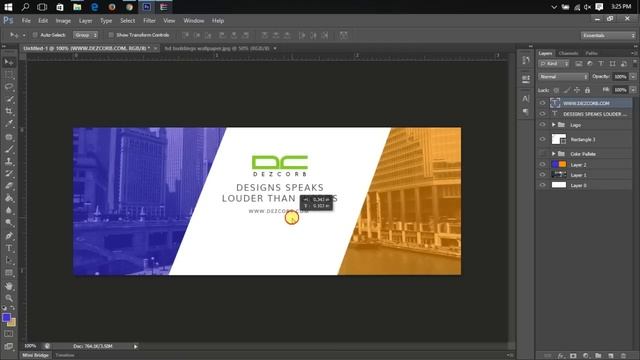Hide the Rectangle 1 layer
The height and width of the screenshot is (360, 640).
(x=542, y=139)
